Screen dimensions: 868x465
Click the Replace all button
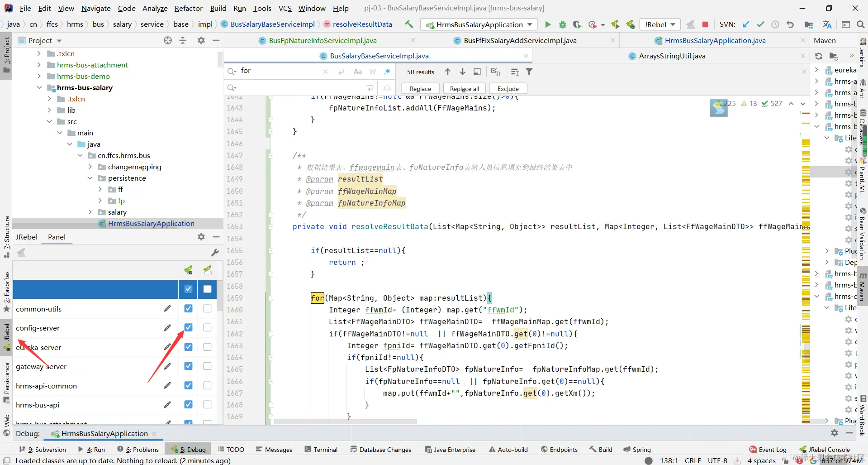point(465,89)
